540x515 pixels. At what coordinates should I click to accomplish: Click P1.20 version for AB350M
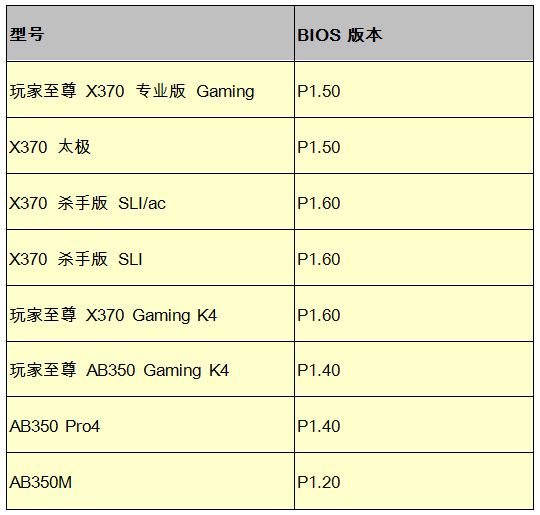[x=319, y=482]
